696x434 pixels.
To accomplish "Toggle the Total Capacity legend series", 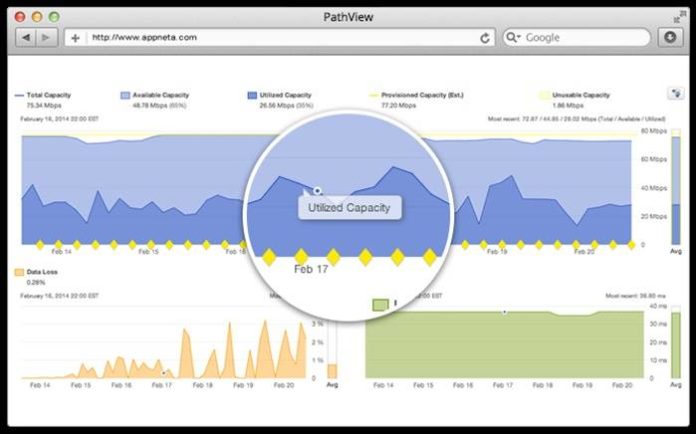I will point(43,95).
